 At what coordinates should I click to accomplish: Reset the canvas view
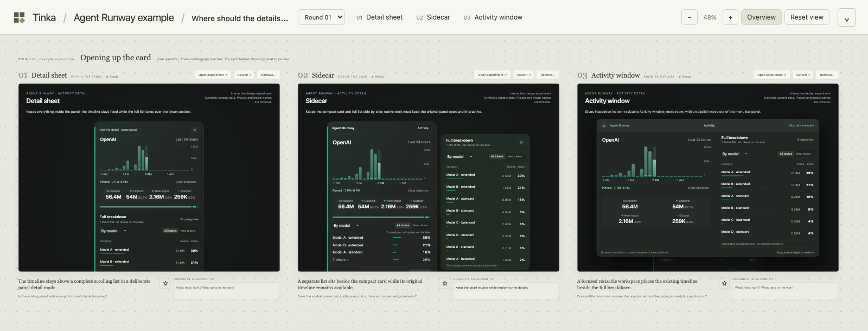click(807, 17)
